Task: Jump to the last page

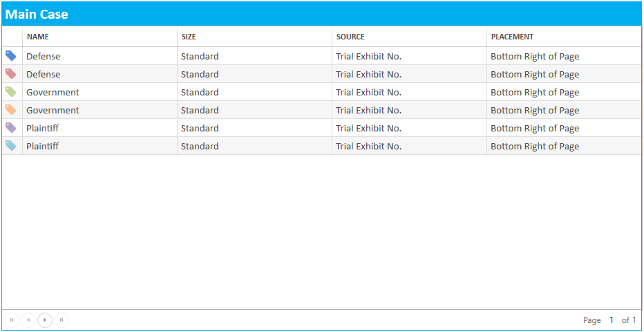Action: [x=61, y=320]
